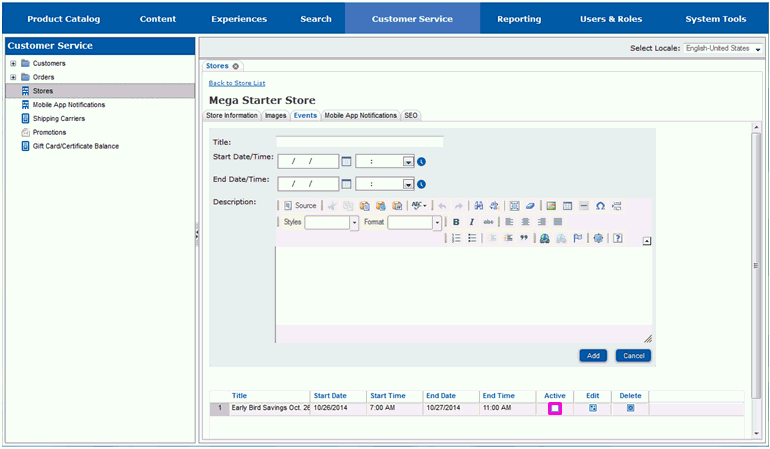Image resolution: width=770 pixels, height=449 pixels.
Task: Click the Omega special character icon
Action: (600, 206)
